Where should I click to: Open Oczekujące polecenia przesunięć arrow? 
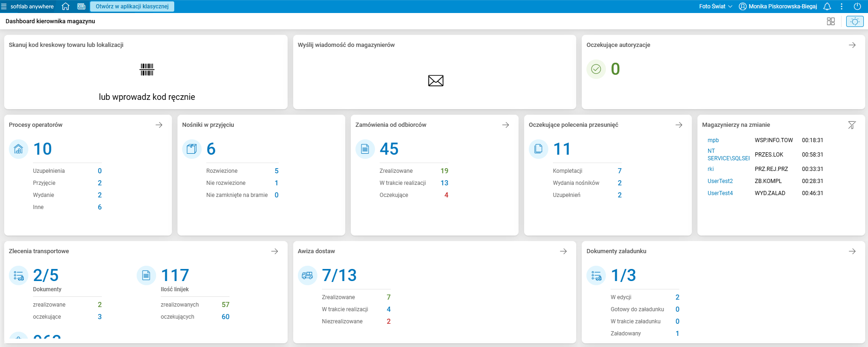[x=679, y=125]
